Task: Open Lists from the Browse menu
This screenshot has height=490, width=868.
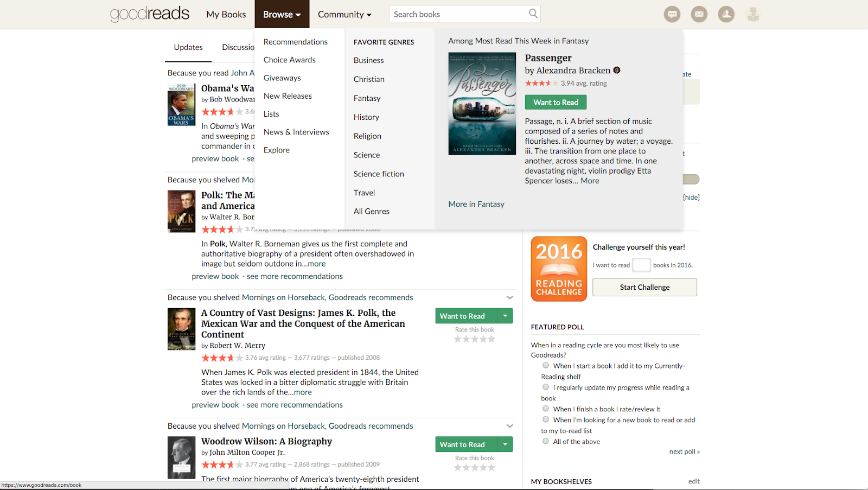Action: click(x=271, y=114)
